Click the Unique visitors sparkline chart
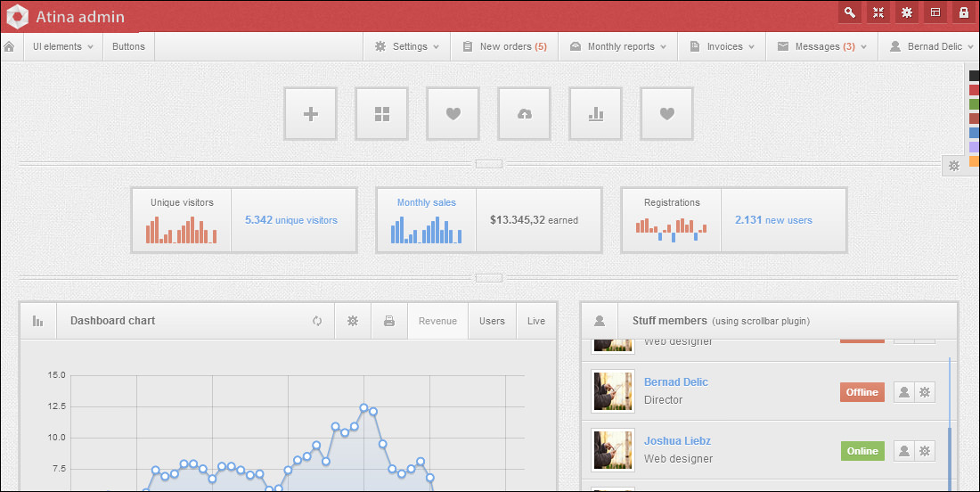 coord(181,229)
